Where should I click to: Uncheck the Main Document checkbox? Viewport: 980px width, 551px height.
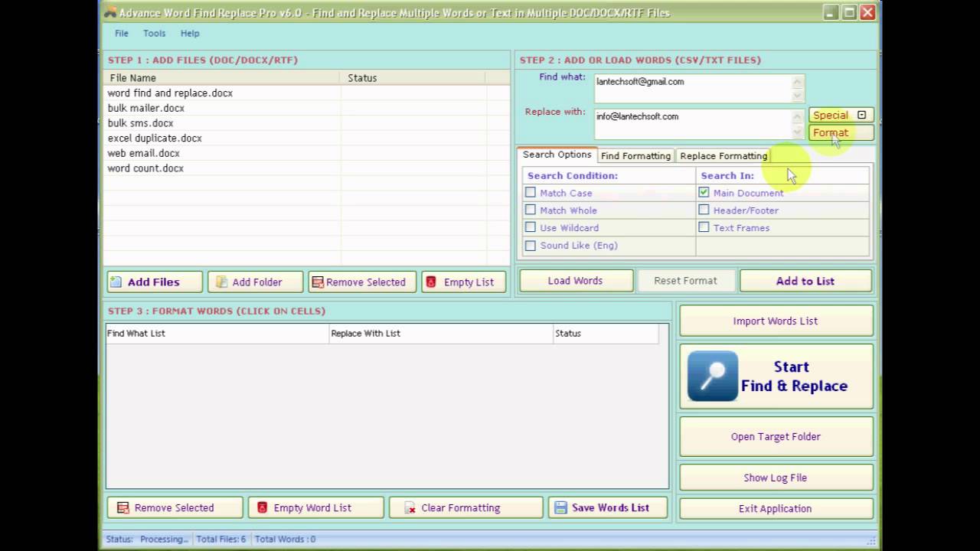pyautogui.click(x=704, y=192)
